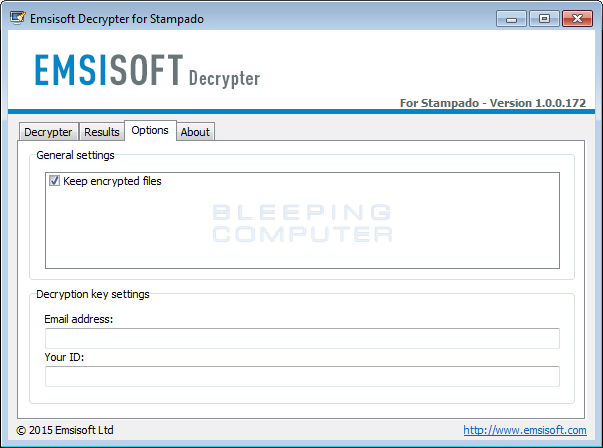
Task: Click the 'Emsisoft Decrypter for Stampado' window title
Action: (x=117, y=19)
